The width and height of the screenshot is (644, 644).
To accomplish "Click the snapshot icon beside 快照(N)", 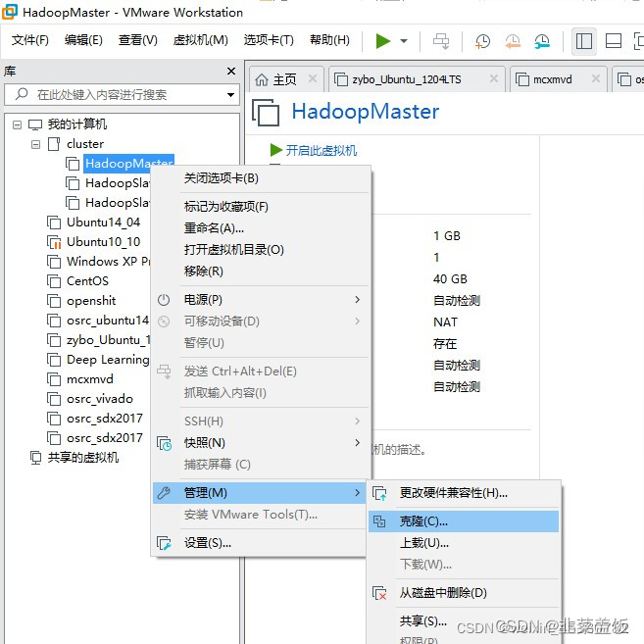I will (x=164, y=443).
